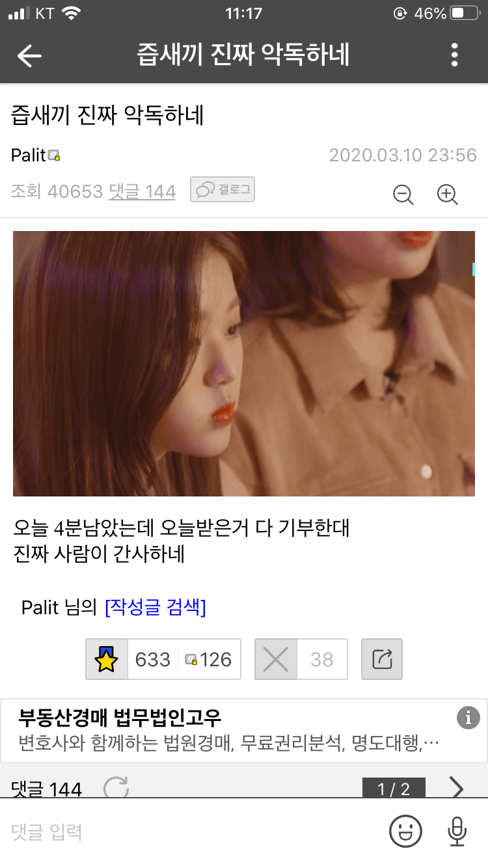This screenshot has height=868, width=488.
Task: Open the ad info icon
Action: pos(468,718)
